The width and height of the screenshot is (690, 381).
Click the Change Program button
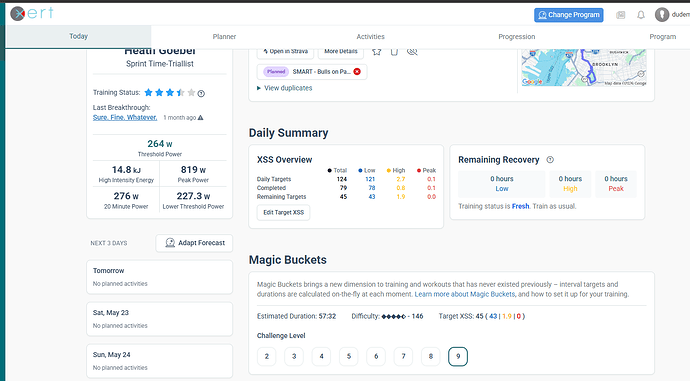click(x=569, y=15)
